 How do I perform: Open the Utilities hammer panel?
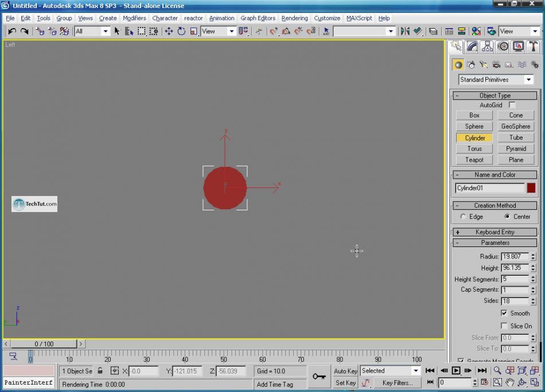[x=534, y=46]
